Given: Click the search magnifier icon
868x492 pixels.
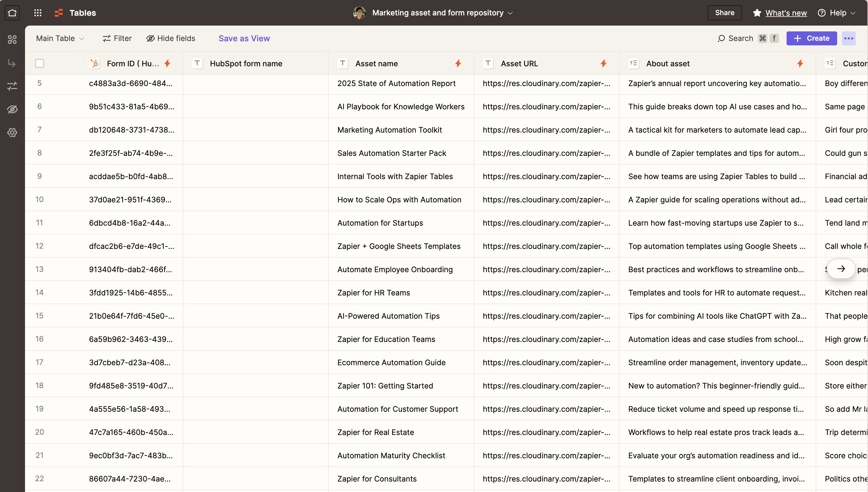Looking at the screenshot, I should (721, 38).
